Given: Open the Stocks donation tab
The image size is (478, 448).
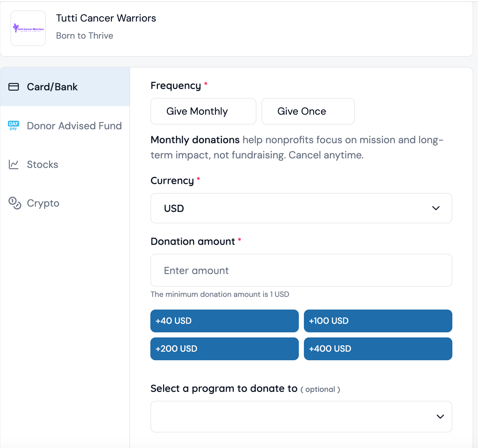Looking at the screenshot, I should 42,164.
